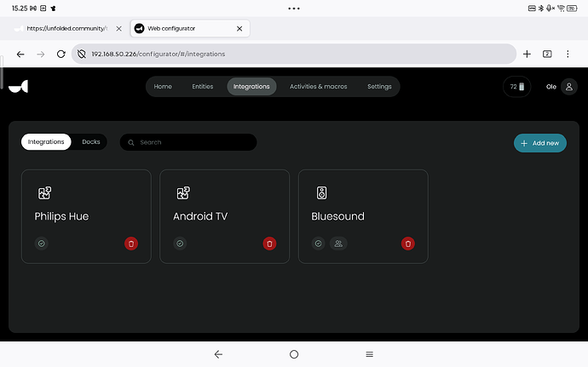Click the battery status indicator 72

[516, 87]
